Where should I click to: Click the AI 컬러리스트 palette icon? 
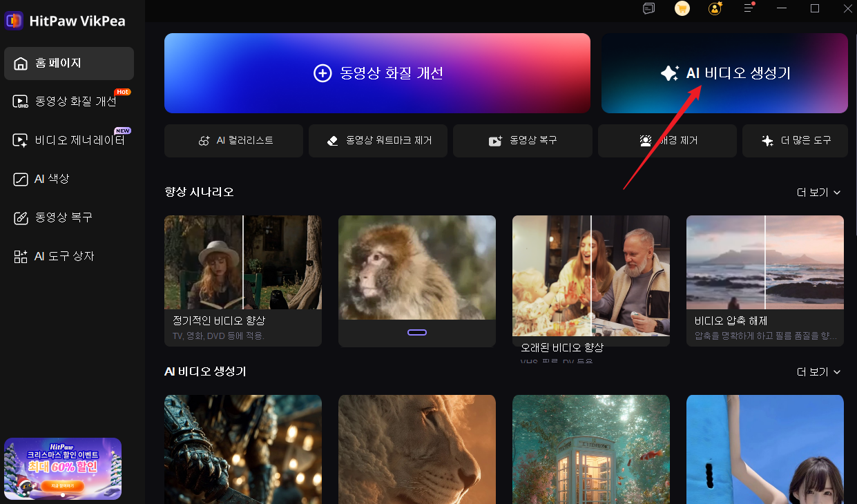pos(204,141)
